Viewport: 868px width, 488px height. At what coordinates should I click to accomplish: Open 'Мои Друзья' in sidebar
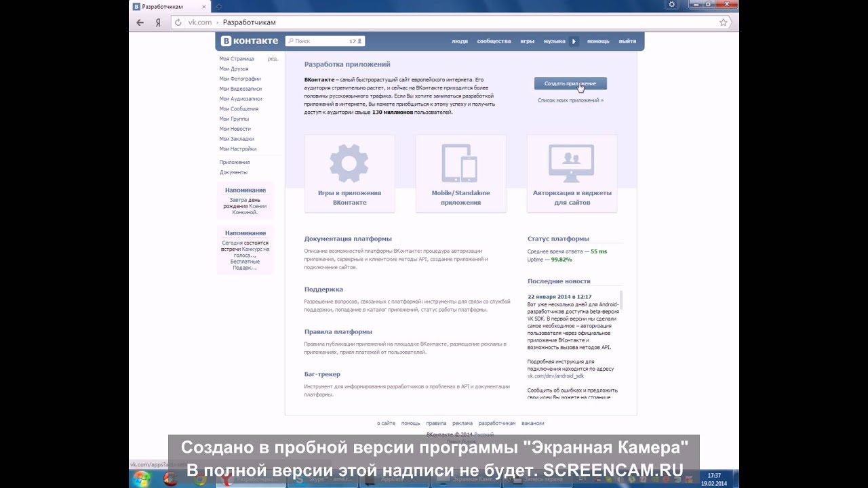pos(234,69)
